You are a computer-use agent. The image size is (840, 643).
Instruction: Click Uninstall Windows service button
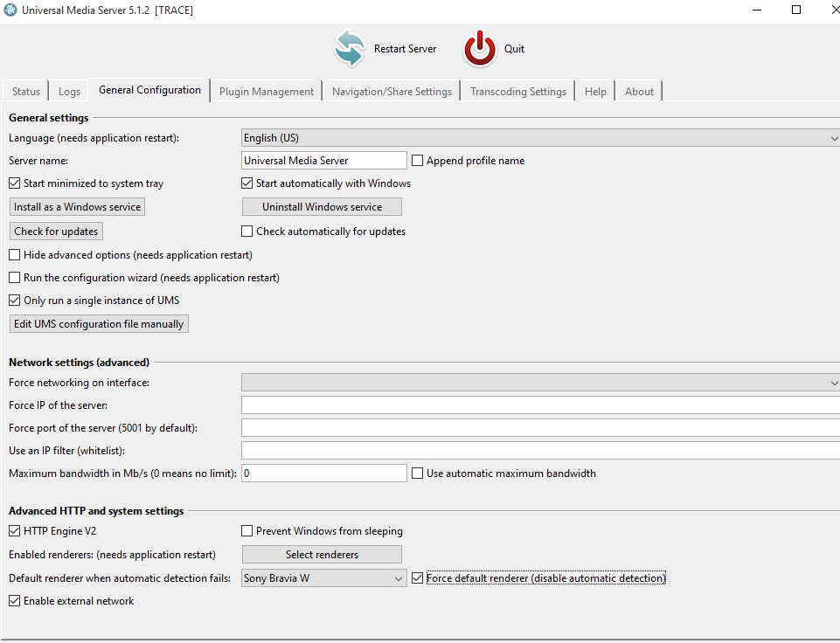(x=322, y=207)
